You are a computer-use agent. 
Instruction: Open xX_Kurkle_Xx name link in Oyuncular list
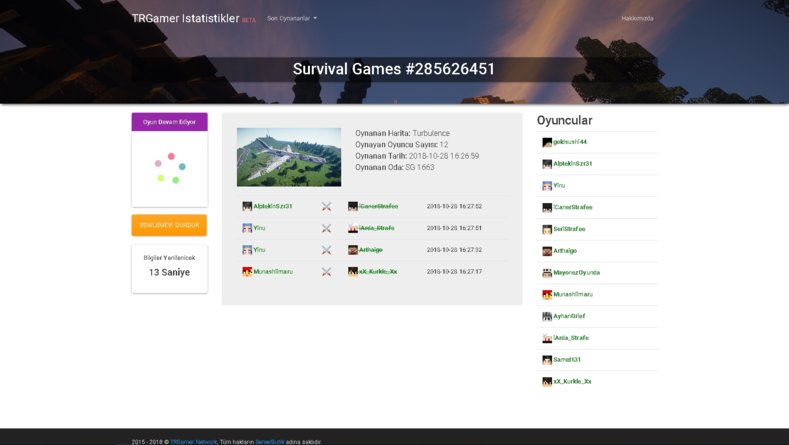(572, 381)
